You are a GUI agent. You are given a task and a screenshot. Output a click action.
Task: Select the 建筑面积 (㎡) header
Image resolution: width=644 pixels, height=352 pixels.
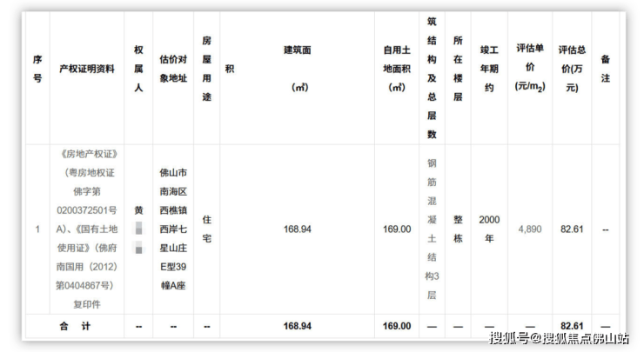click(x=297, y=68)
